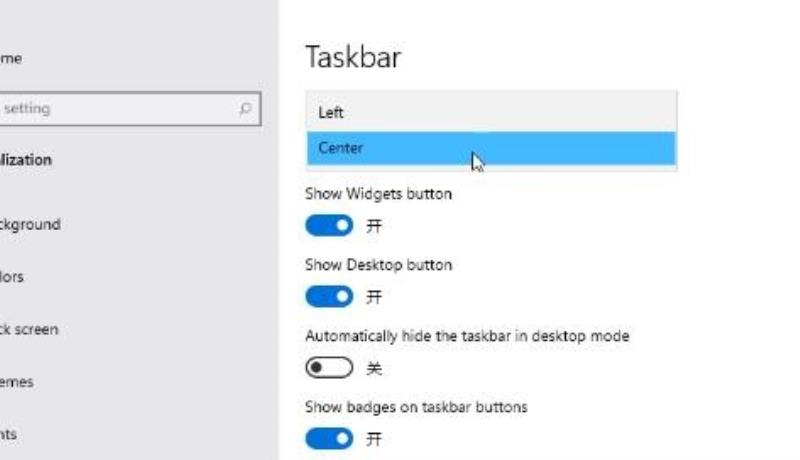Click the 'Show badges on taskbar buttons' label text
Screen dimensions: 800x460
pyautogui.click(x=416, y=407)
